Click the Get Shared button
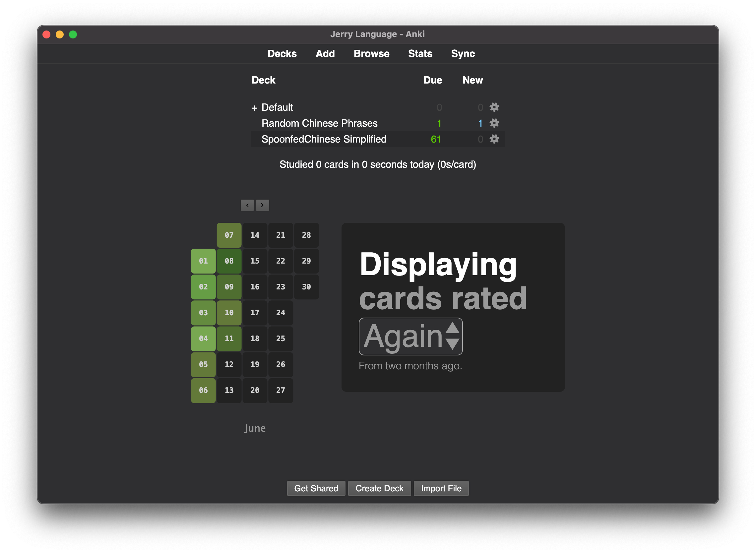 point(316,488)
